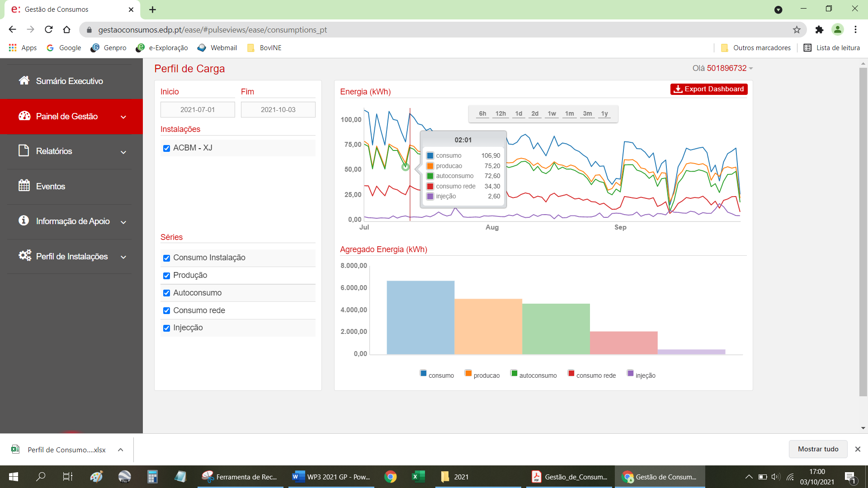Expand the Painel de Gestão submenu chevron

point(123,117)
